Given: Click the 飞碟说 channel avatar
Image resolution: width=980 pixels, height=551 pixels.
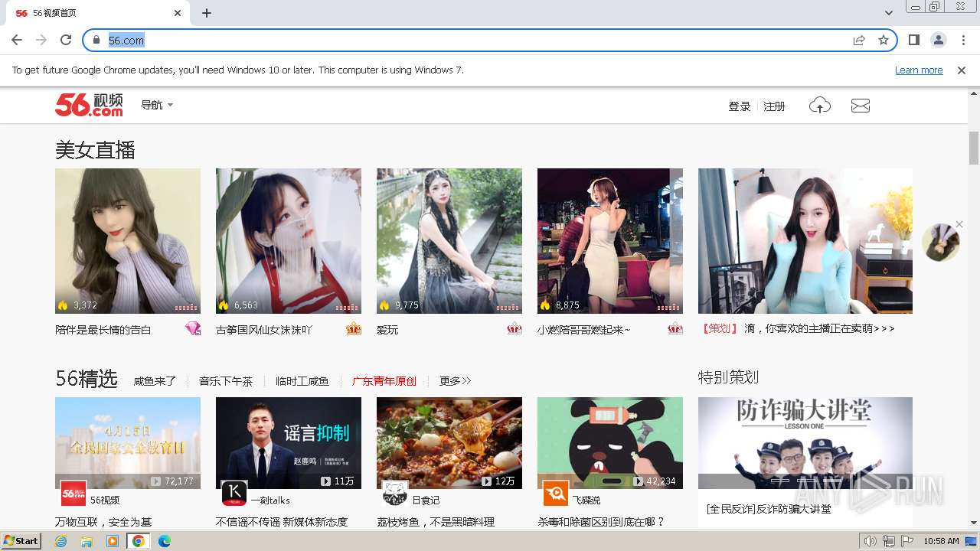Looking at the screenshot, I should point(556,494).
